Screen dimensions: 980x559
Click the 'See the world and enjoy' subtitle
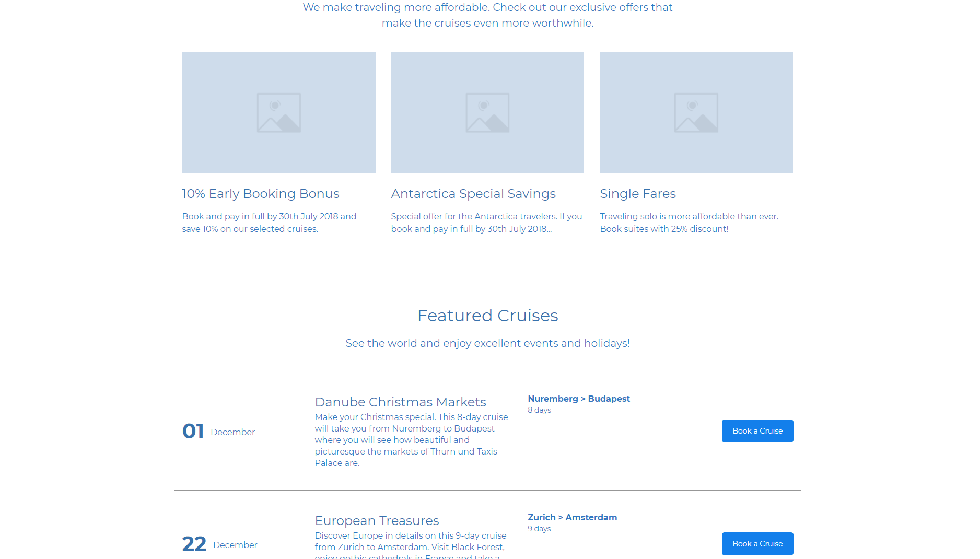click(x=487, y=343)
